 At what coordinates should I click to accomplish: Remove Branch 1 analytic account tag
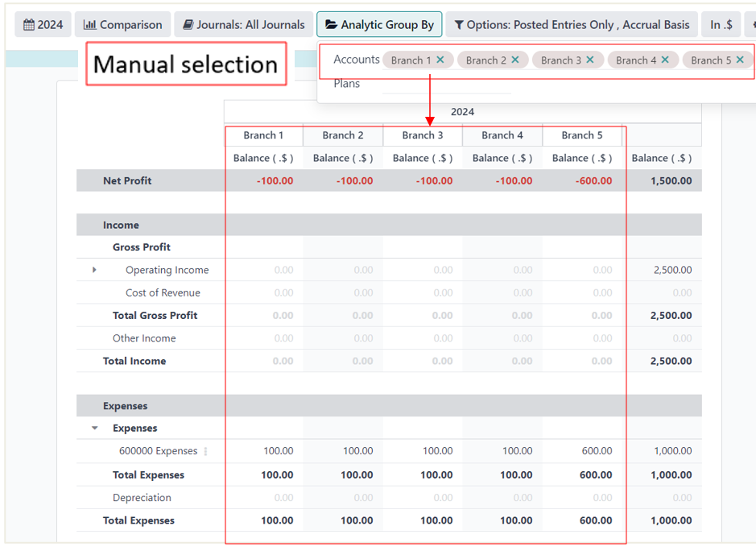click(x=440, y=60)
